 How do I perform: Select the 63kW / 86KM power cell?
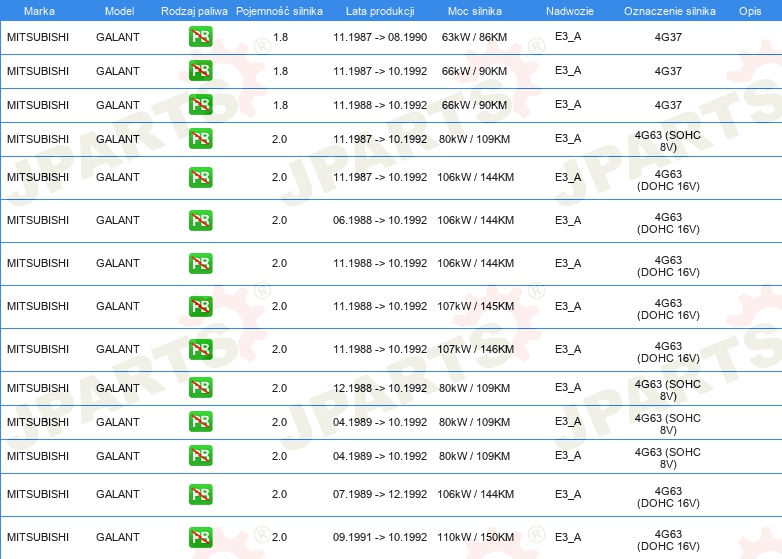point(474,37)
